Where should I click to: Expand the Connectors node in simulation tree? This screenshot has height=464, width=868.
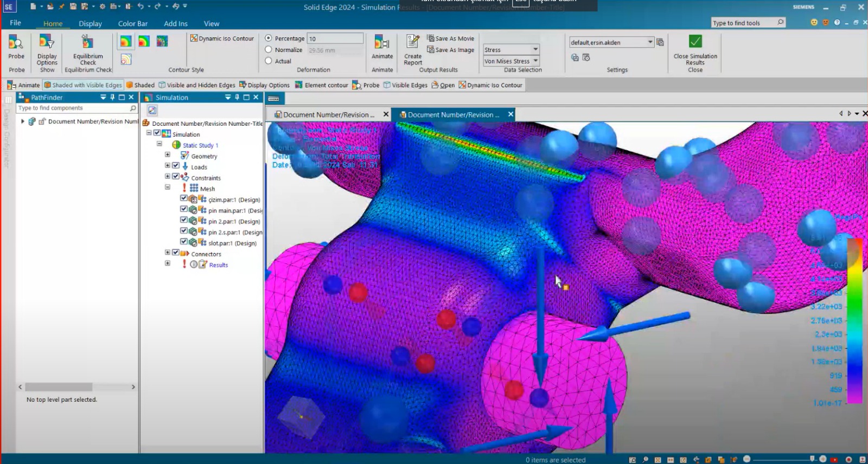coord(168,253)
